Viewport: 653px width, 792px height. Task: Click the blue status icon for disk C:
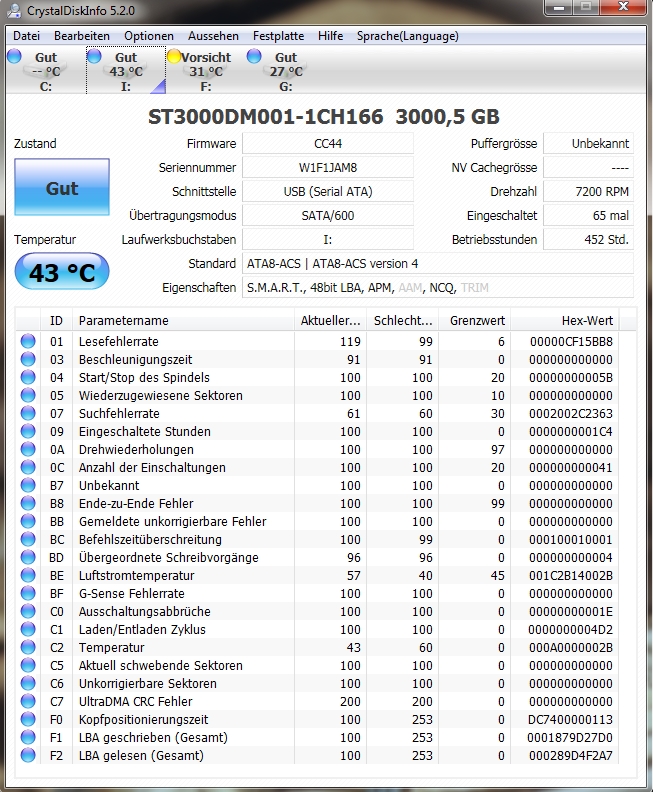pos(14,56)
